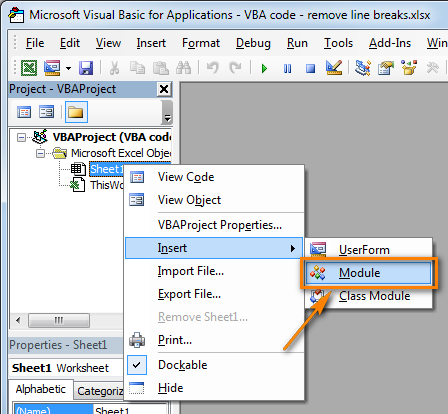The image size is (448, 414).
Task: Choose Hide from context menu
Action: point(214,388)
